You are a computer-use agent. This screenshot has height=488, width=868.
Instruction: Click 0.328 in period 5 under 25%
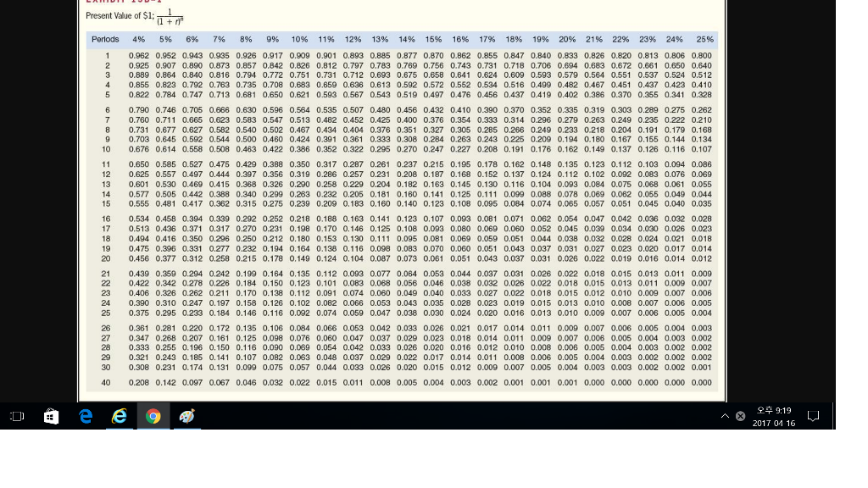coord(701,95)
